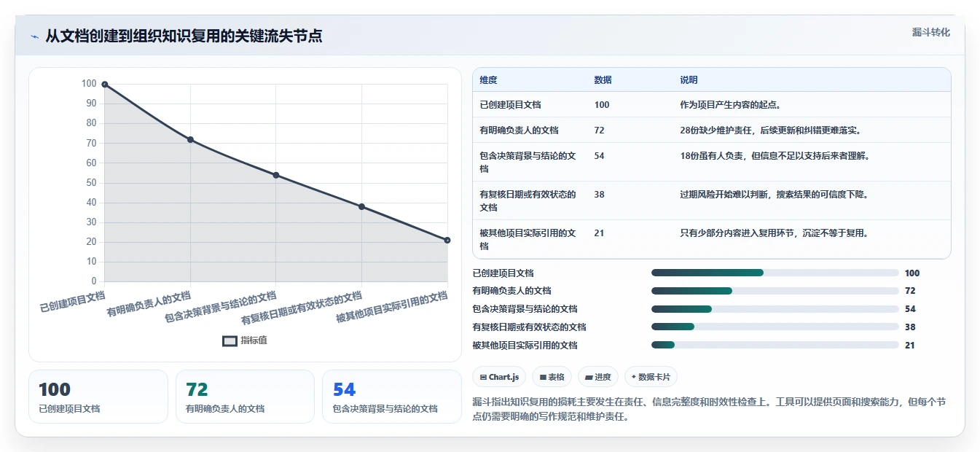This screenshot has width=980, height=452.
Task: Click the Chart.js tag chip
Action: [499, 377]
